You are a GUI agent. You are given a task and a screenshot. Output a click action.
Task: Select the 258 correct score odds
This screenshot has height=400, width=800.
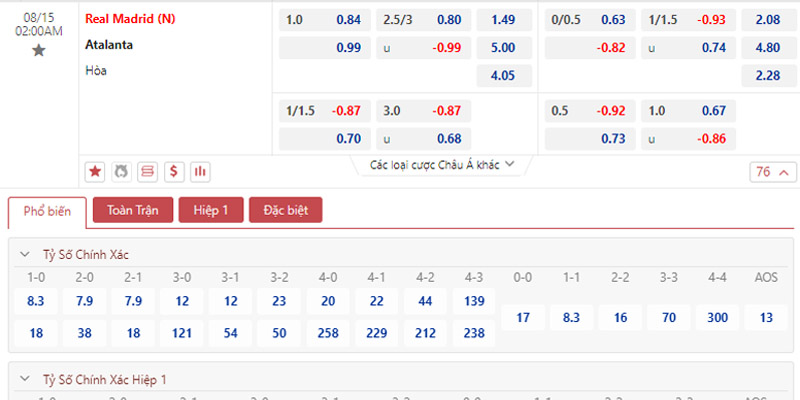pyautogui.click(x=328, y=333)
